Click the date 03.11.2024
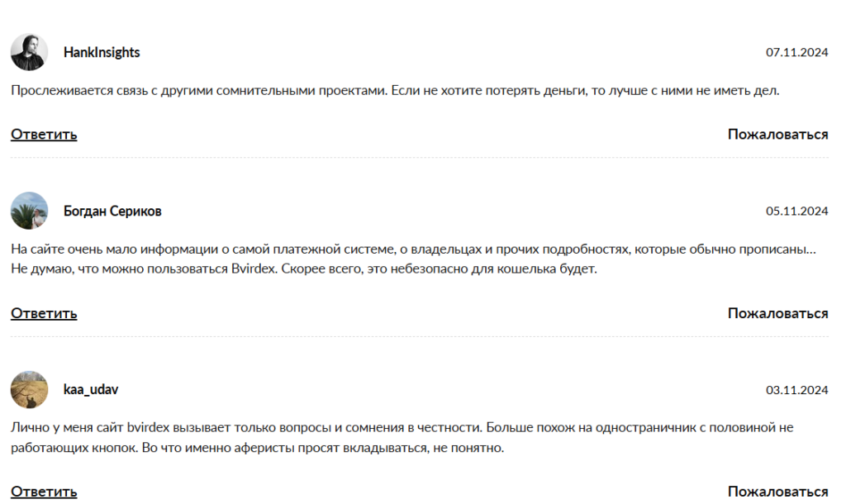 pyautogui.click(x=796, y=388)
